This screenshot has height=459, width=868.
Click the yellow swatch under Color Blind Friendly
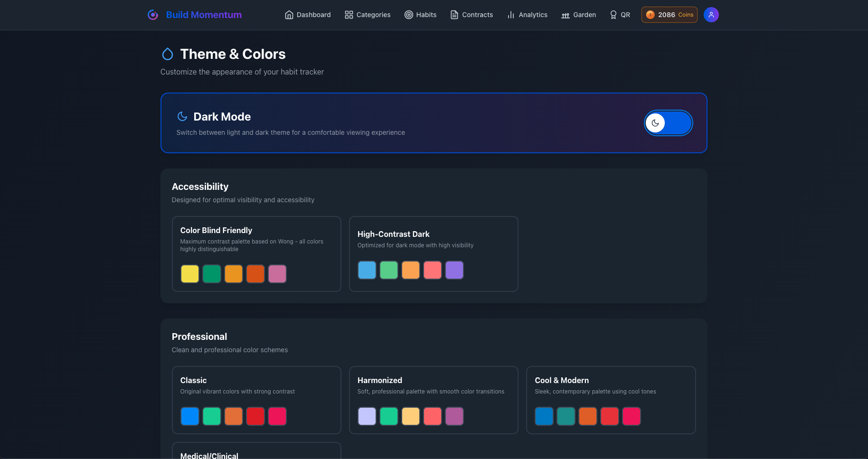(189, 274)
